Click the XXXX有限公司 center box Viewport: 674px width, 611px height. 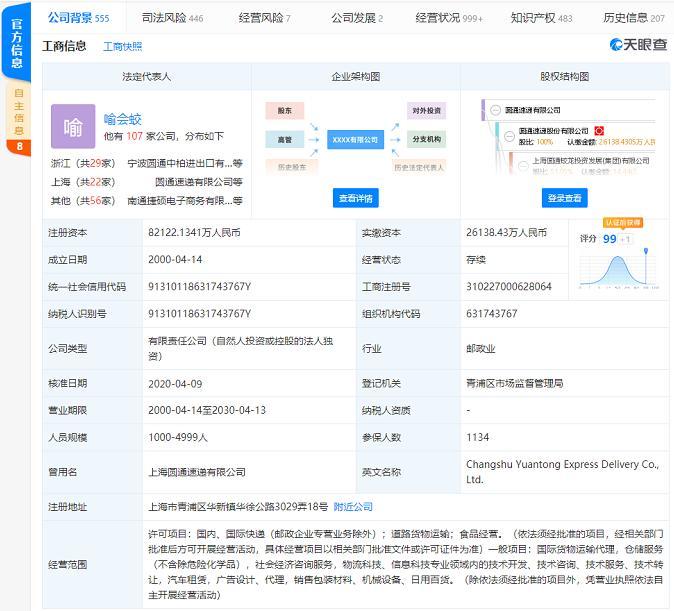[355, 140]
